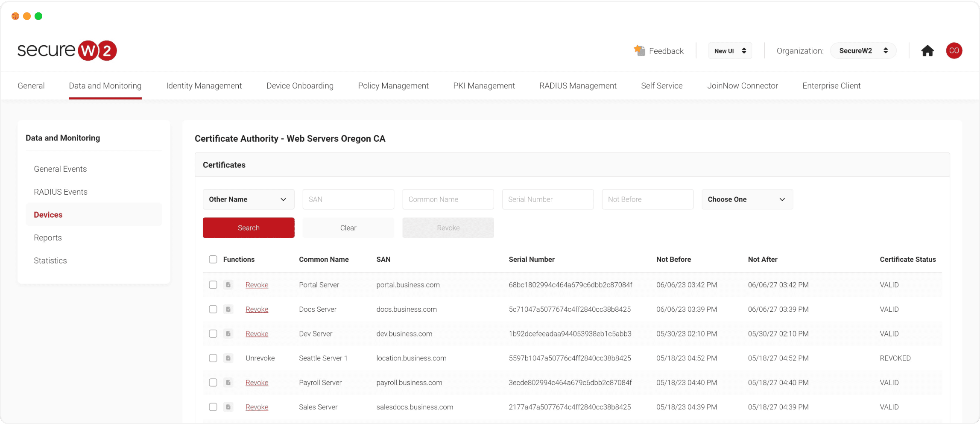Click the Feedback icon
Viewport: 980px width, 424px height.
click(639, 50)
